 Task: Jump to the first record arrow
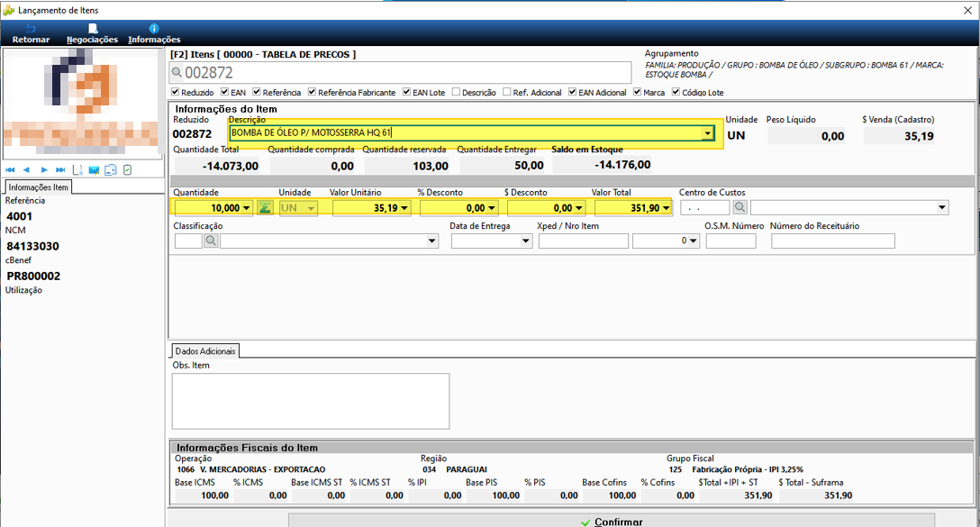click(10, 170)
